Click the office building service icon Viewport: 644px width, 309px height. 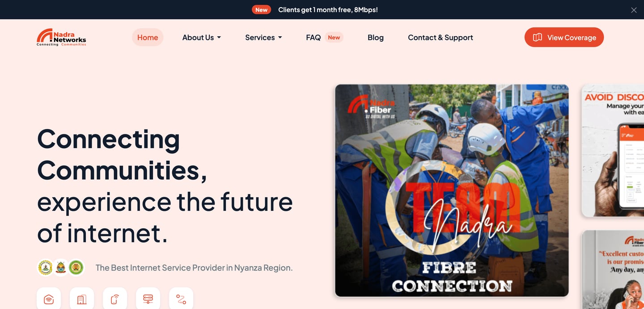[82, 298]
